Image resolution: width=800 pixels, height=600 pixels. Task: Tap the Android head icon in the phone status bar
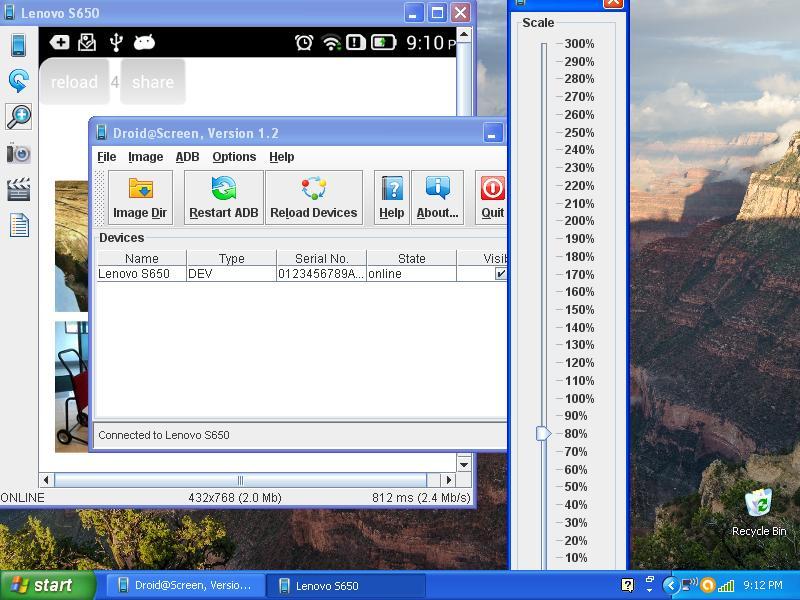coord(144,42)
